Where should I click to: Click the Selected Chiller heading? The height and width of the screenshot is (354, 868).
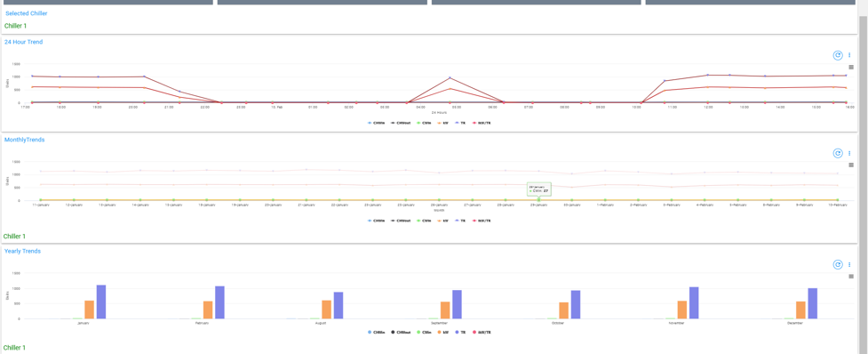pos(27,13)
